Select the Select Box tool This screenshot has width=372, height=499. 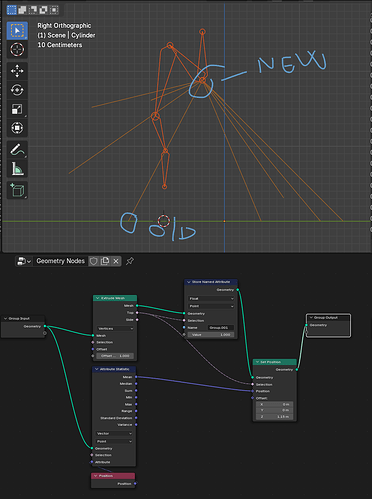pos(17,31)
